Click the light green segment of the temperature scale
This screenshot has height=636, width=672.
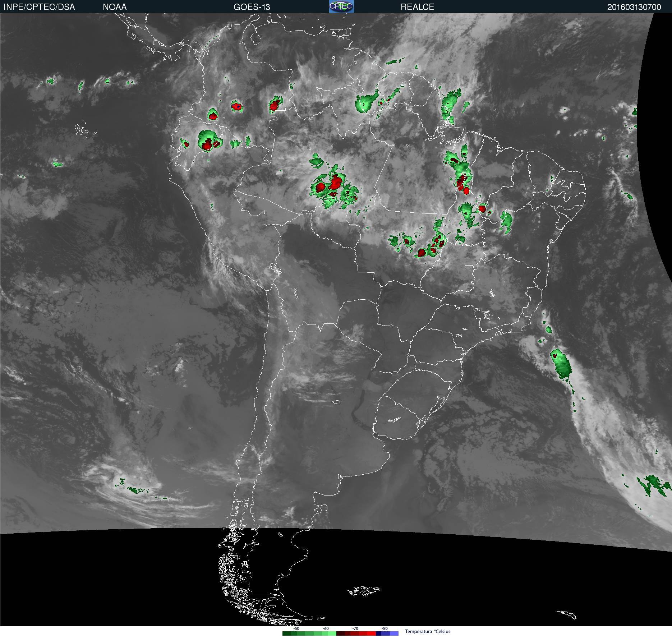click(x=332, y=633)
